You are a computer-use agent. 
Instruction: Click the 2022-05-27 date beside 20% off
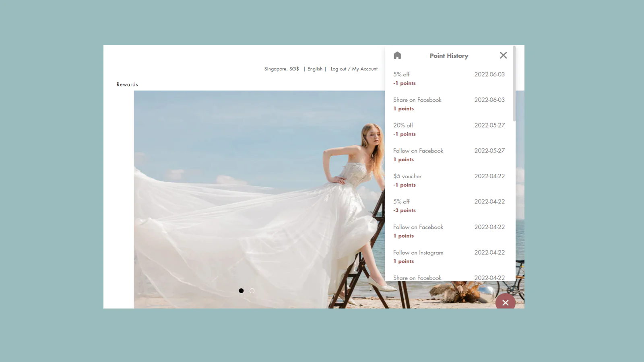[489, 125]
